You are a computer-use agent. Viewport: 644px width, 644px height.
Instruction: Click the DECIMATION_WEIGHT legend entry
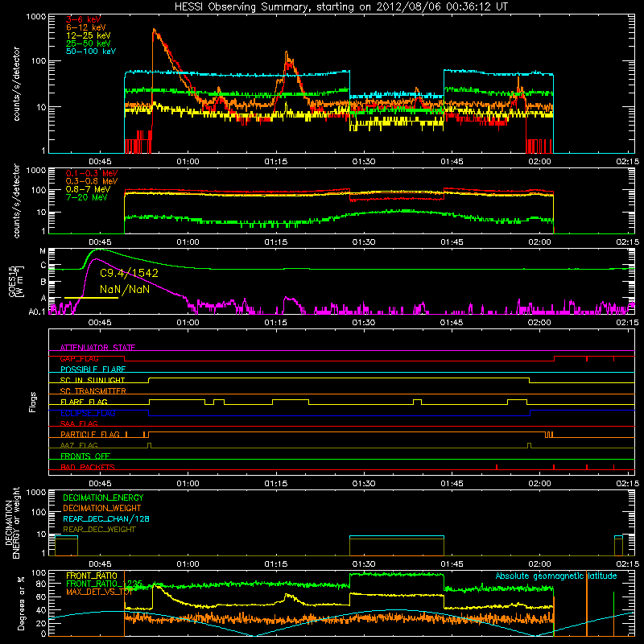[102, 508]
